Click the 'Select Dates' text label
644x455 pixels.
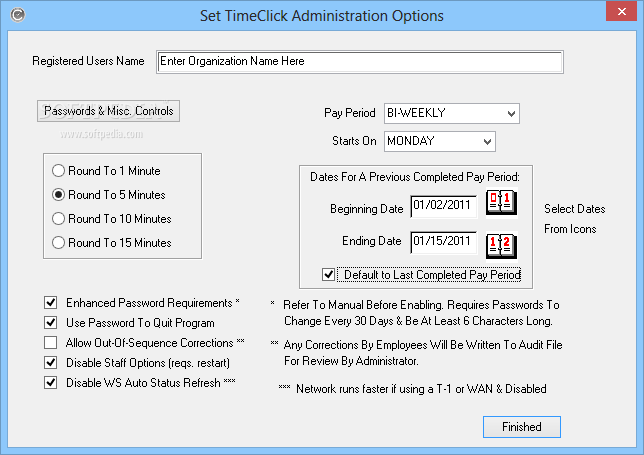[x=575, y=209]
